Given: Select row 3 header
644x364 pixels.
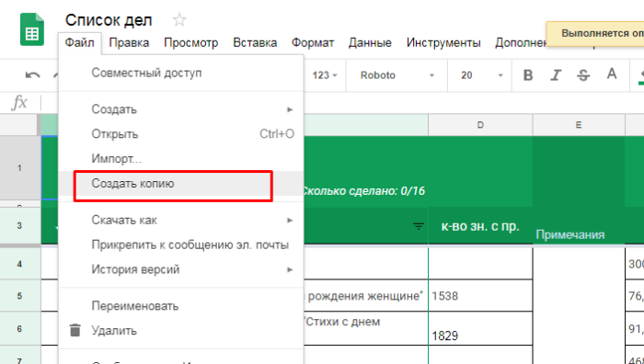Looking at the screenshot, I should pyautogui.click(x=20, y=226).
